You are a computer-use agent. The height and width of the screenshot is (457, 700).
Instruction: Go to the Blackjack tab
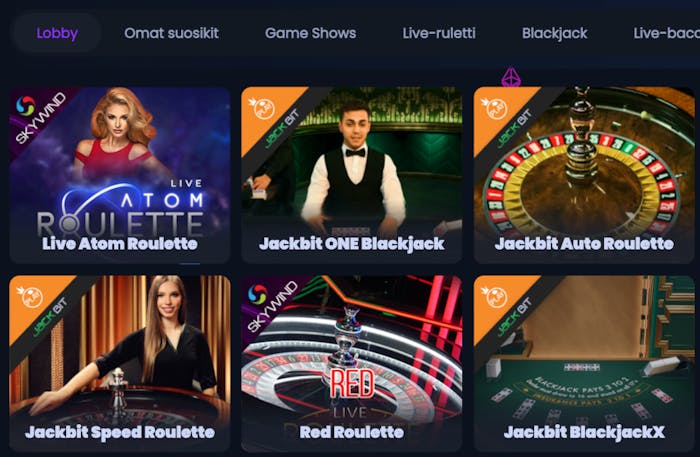[x=554, y=33]
